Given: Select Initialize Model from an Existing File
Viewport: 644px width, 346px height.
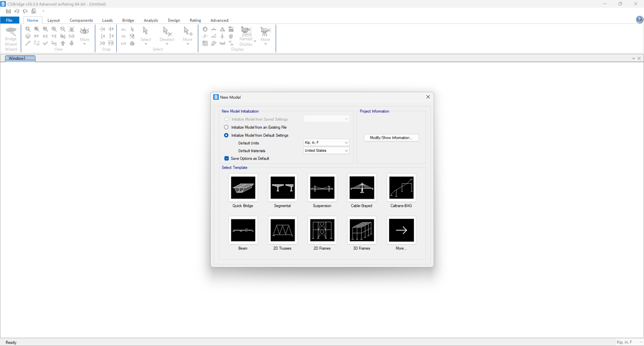Looking at the screenshot, I should pos(226,127).
